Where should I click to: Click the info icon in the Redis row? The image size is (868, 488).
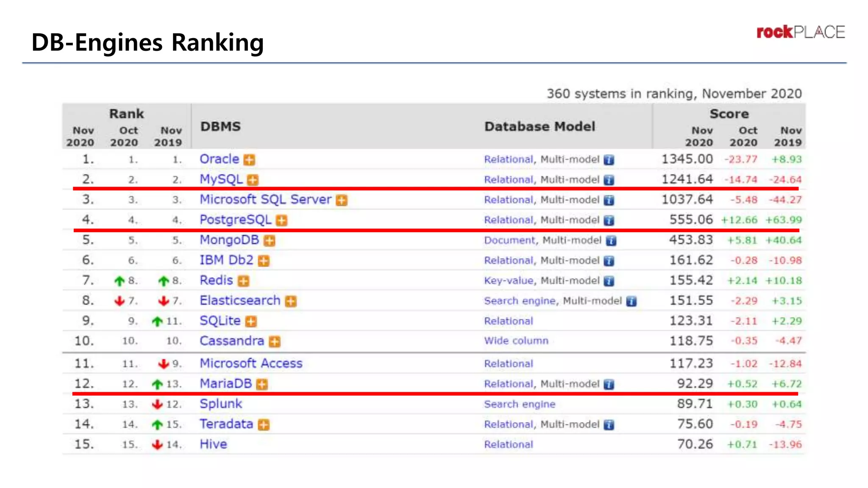pos(609,281)
